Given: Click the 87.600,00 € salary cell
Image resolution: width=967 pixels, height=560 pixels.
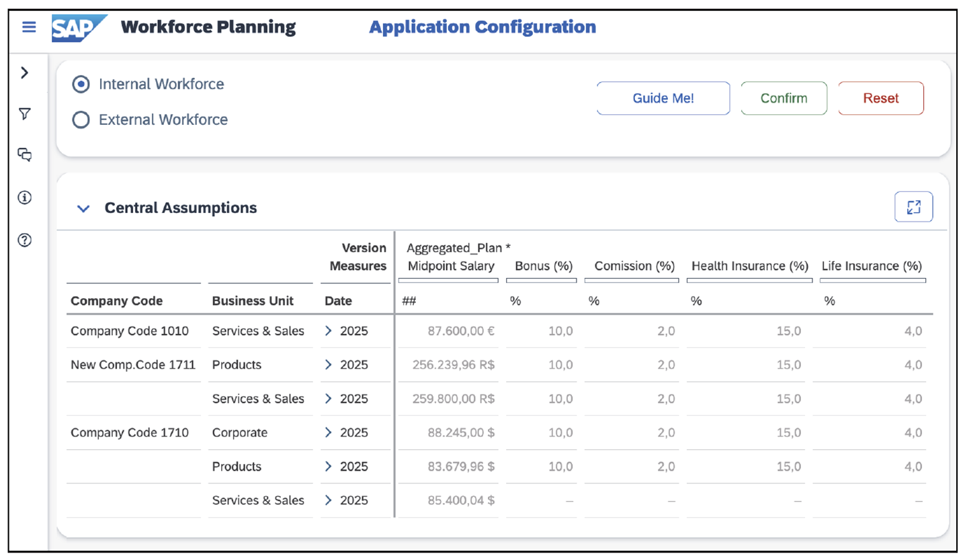Looking at the screenshot, I should pyautogui.click(x=461, y=331).
